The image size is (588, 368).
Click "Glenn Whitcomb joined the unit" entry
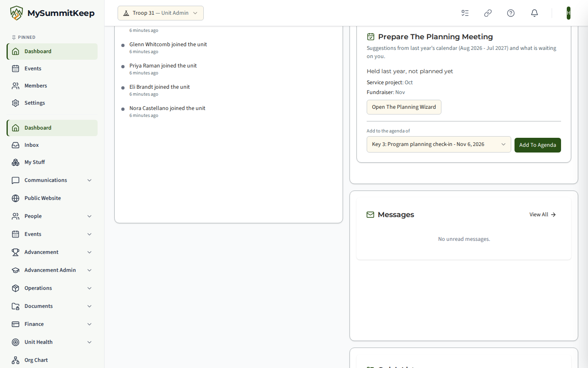[168, 45]
